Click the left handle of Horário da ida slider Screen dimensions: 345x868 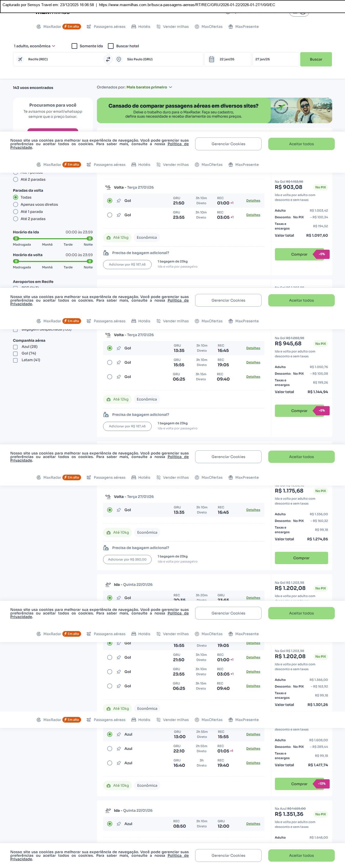[x=16, y=238]
